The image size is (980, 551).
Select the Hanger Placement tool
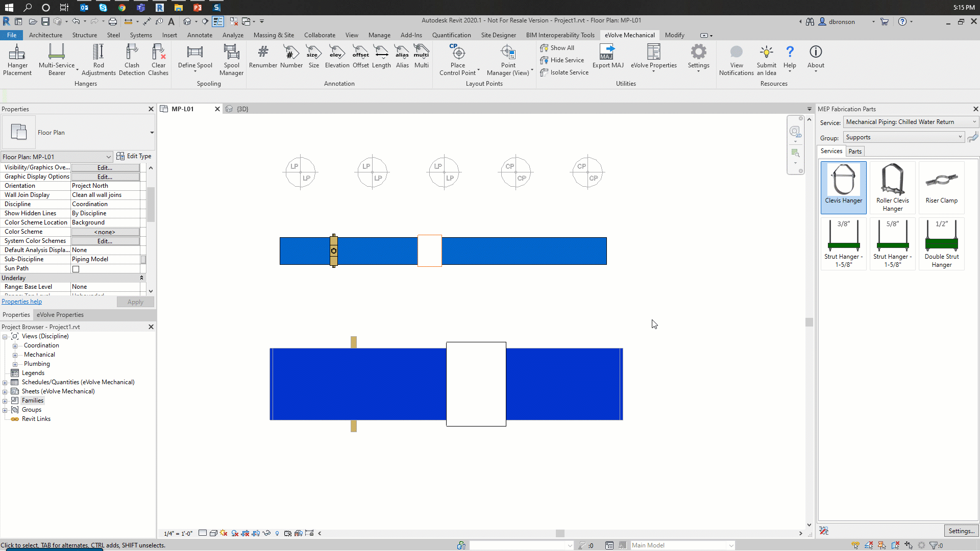pyautogui.click(x=17, y=60)
